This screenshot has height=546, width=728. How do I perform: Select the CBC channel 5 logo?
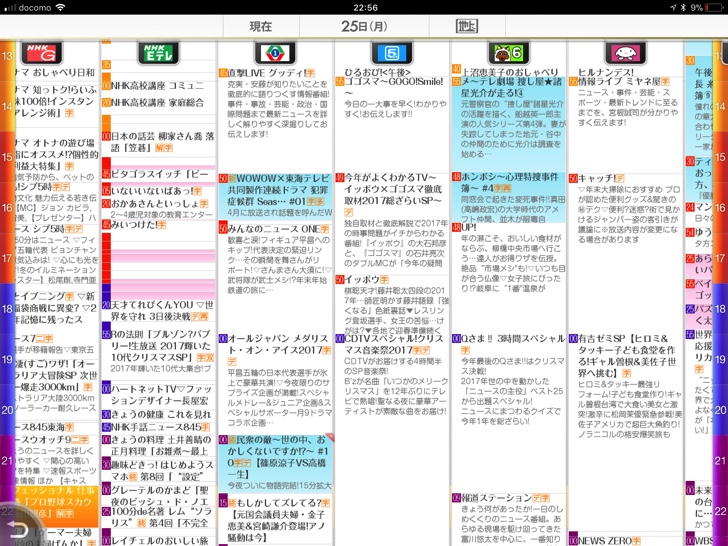pyautogui.click(x=393, y=53)
